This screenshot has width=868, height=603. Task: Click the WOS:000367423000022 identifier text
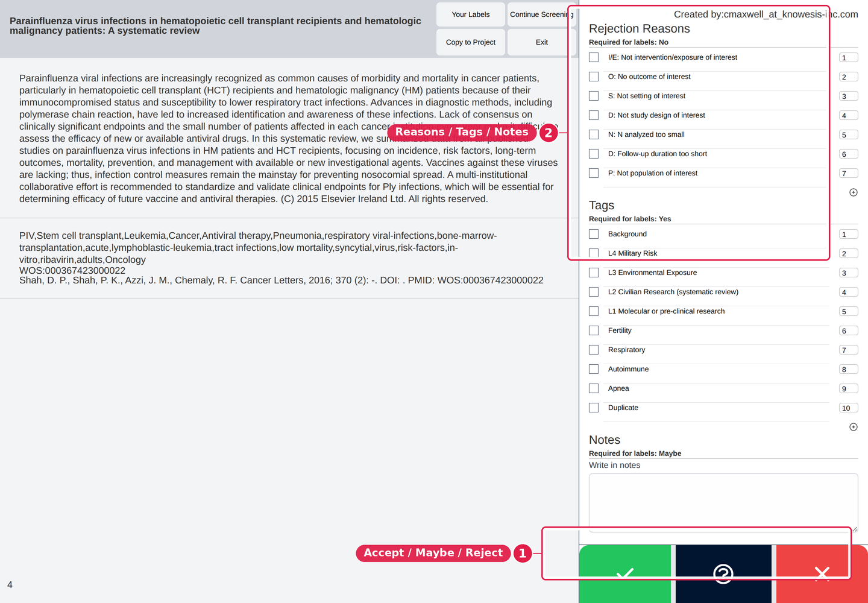[x=72, y=271]
